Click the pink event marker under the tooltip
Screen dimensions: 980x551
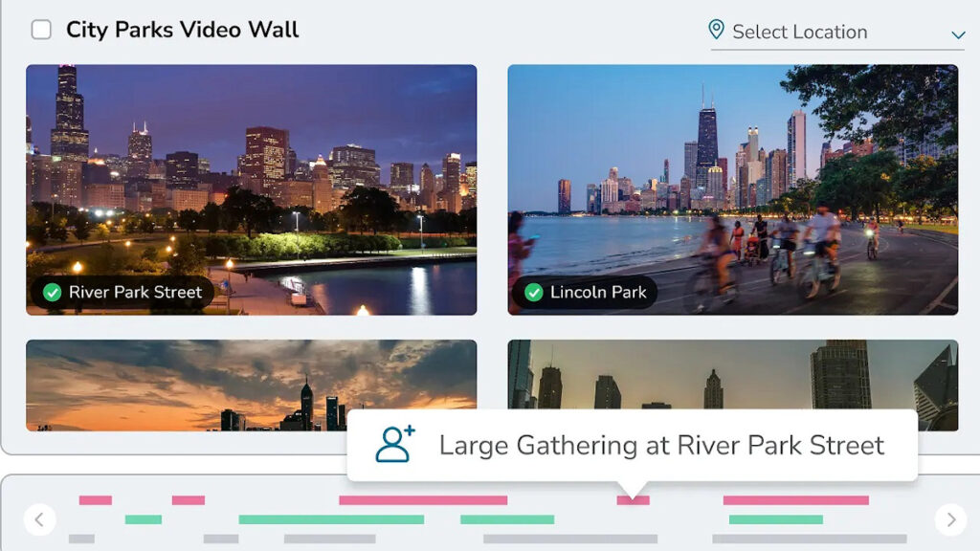tap(634, 500)
